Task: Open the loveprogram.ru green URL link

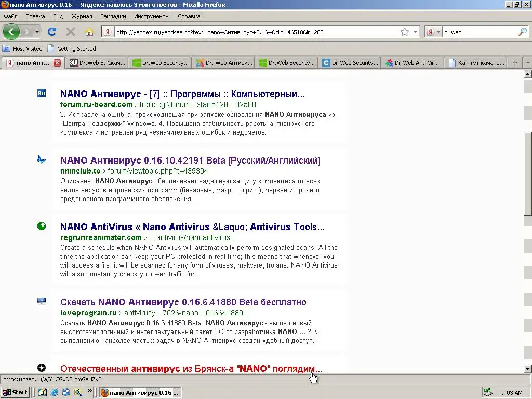Action: point(155,313)
